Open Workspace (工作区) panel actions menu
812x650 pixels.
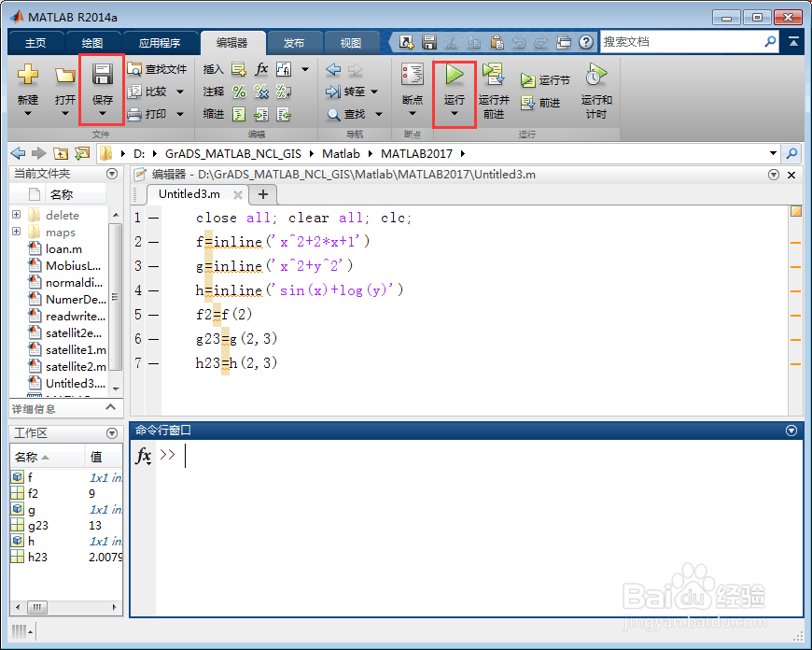click(112, 432)
